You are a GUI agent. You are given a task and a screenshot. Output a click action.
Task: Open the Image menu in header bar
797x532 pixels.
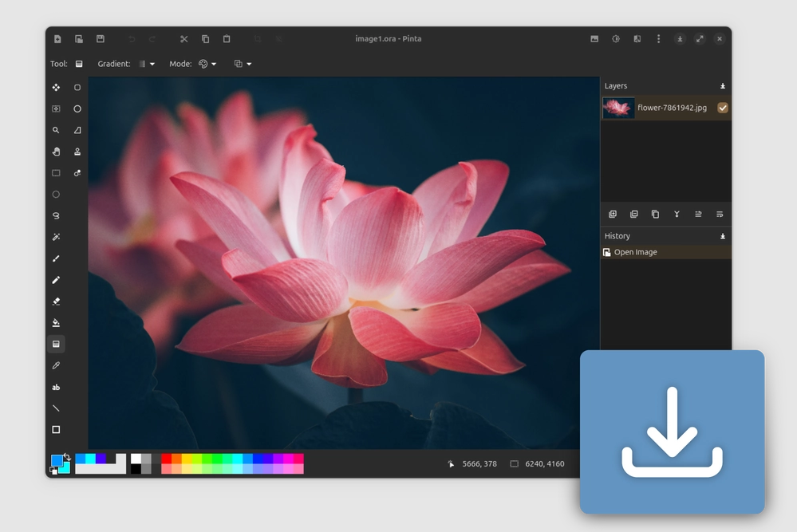(594, 39)
